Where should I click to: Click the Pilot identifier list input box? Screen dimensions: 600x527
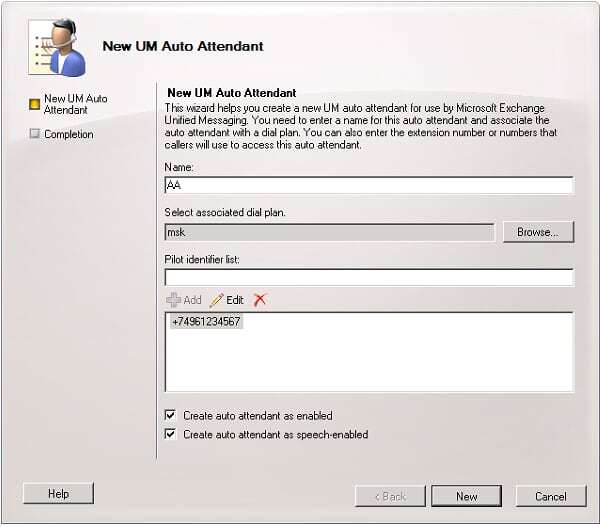pos(369,277)
